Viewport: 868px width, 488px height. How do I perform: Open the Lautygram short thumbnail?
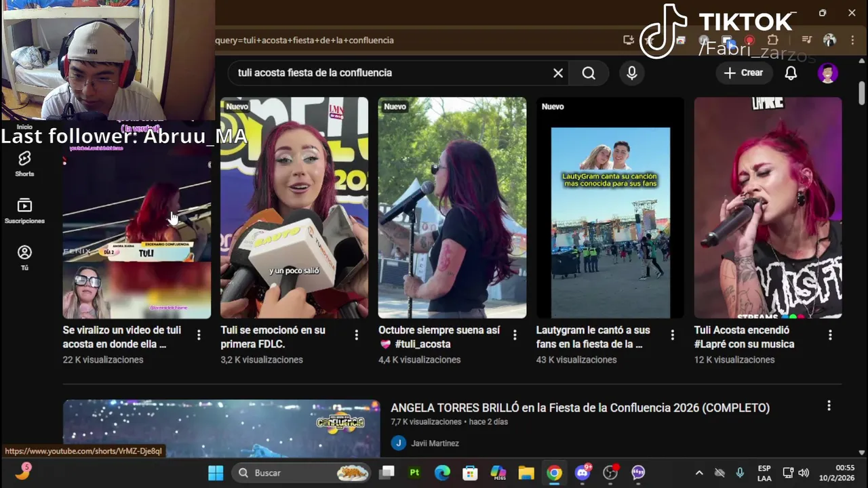point(610,208)
